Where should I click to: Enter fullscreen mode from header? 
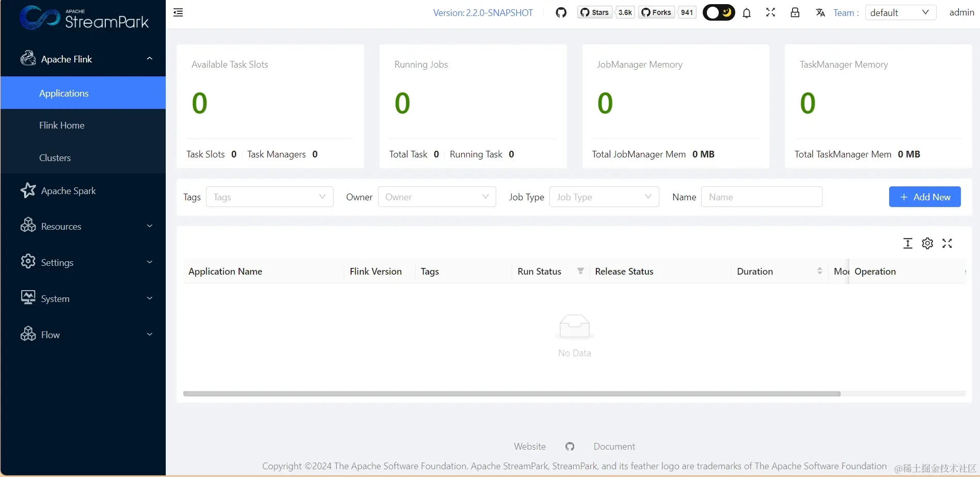(x=770, y=12)
